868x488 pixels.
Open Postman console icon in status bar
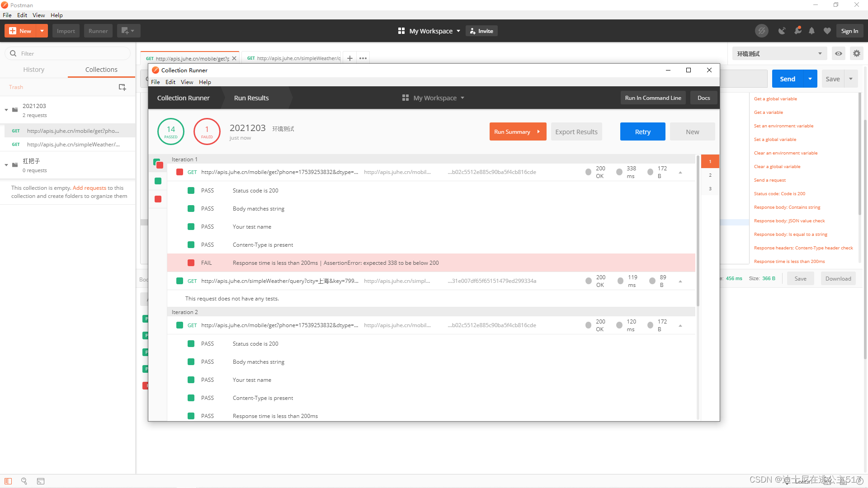coord(41,481)
